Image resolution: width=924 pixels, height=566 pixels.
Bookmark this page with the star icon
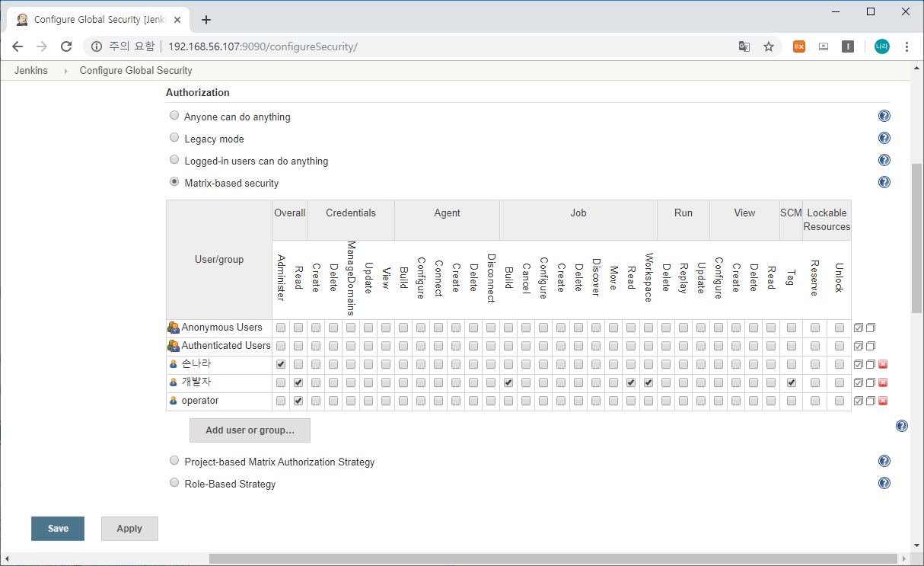click(x=769, y=46)
